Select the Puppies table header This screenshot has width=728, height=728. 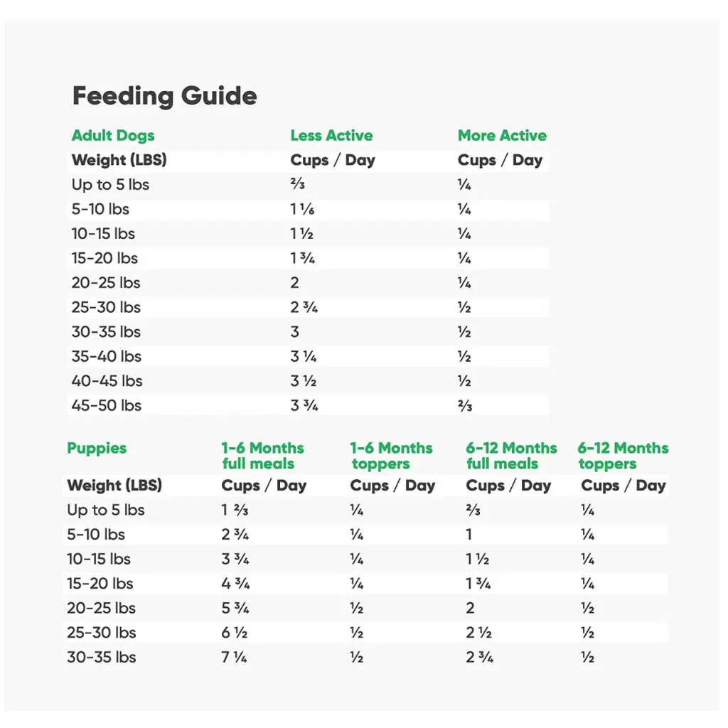point(97,449)
